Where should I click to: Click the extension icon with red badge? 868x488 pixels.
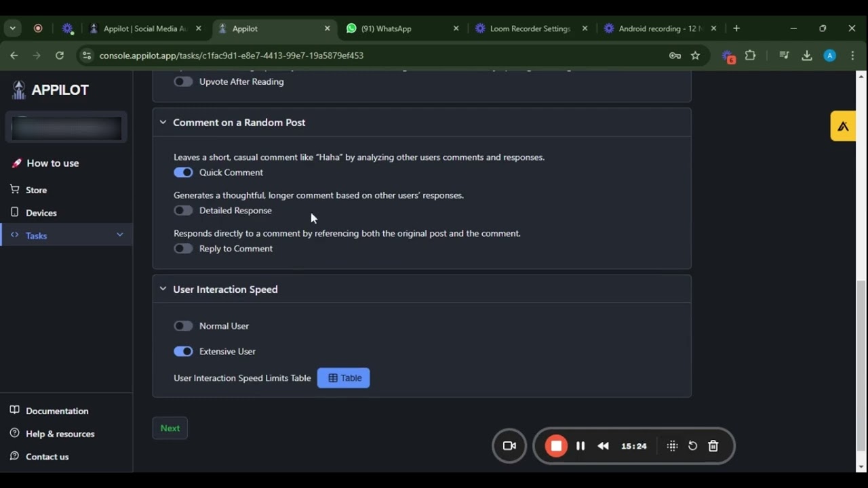point(728,56)
